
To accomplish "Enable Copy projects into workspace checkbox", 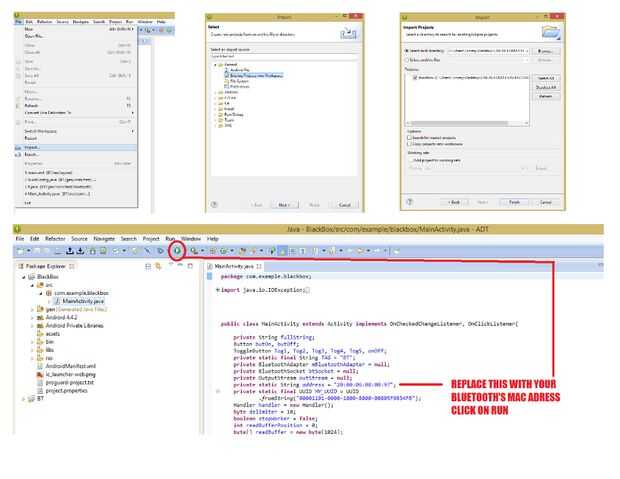I will 410,144.
